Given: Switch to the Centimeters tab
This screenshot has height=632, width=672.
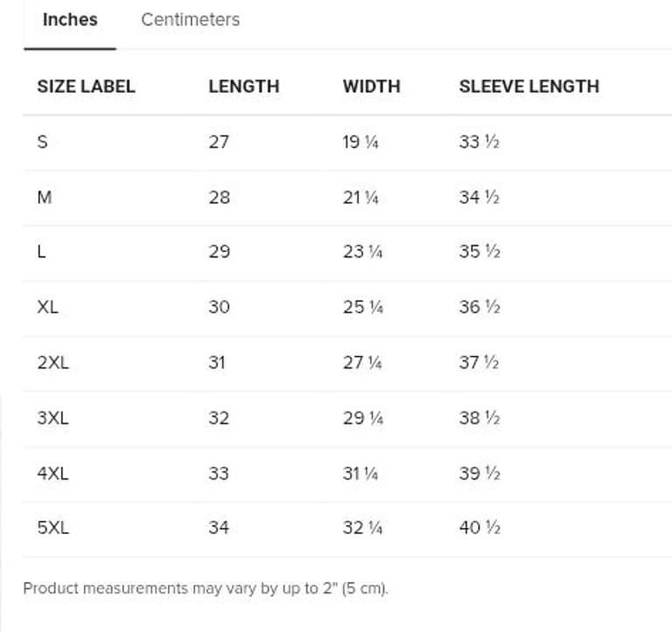Looking at the screenshot, I should pos(190,20).
